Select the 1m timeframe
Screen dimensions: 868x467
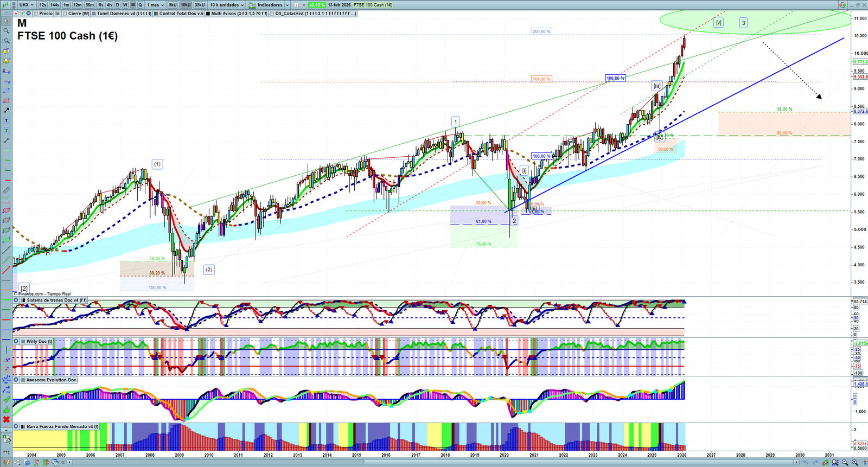(66, 5)
